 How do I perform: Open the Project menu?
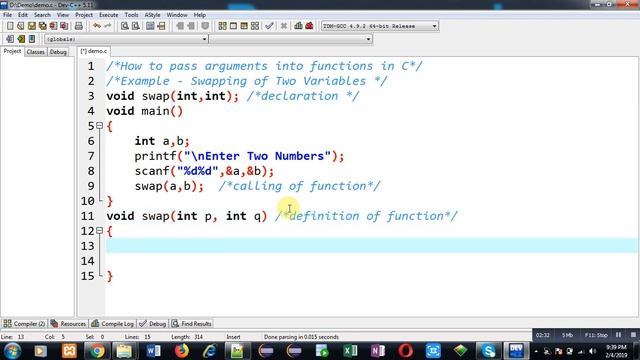tap(84, 15)
